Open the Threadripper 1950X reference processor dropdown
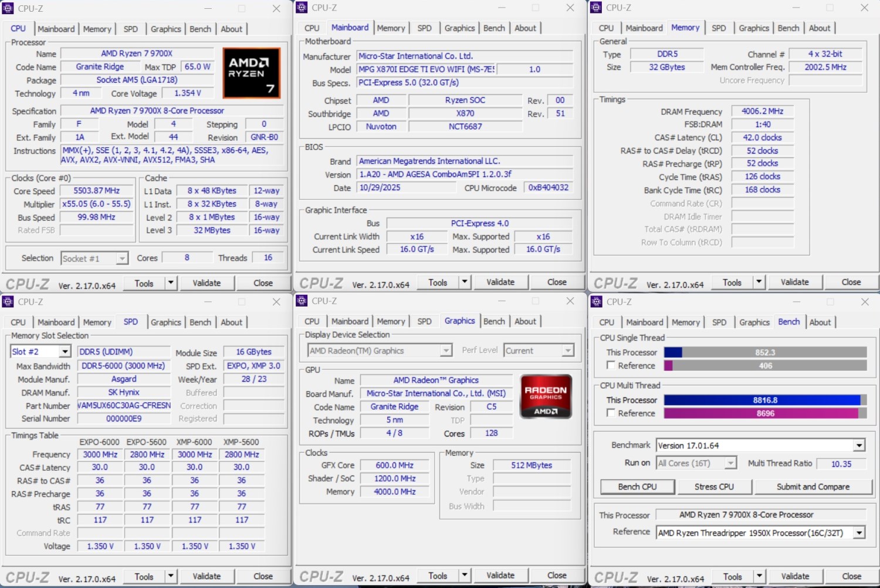 (x=859, y=533)
